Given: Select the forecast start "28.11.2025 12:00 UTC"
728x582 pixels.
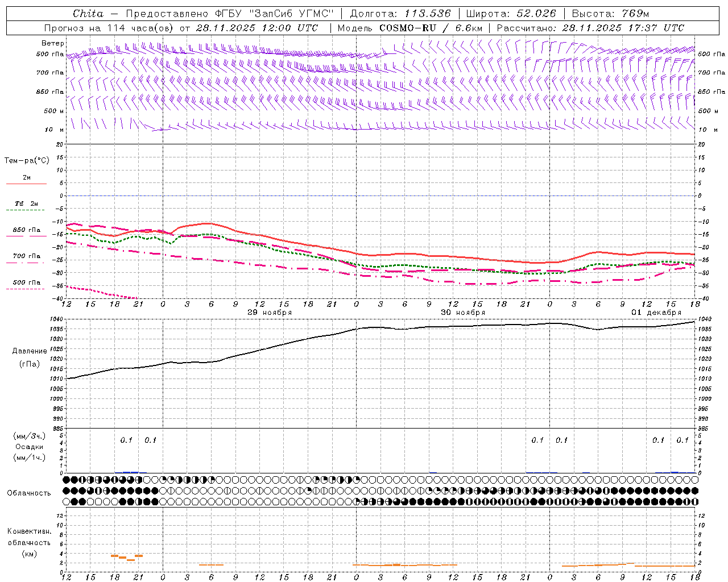Looking at the screenshot, I should 257,28.
